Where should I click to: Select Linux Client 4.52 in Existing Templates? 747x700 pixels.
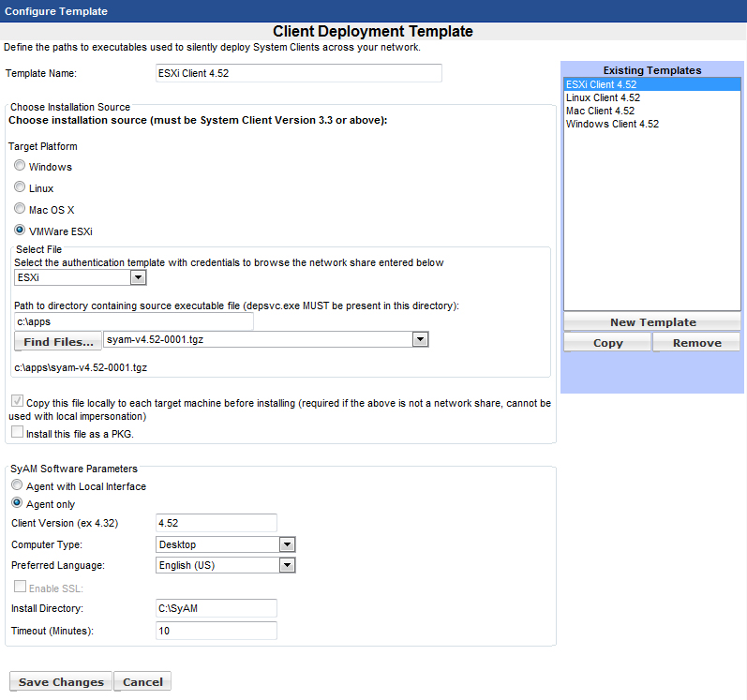pos(603,97)
